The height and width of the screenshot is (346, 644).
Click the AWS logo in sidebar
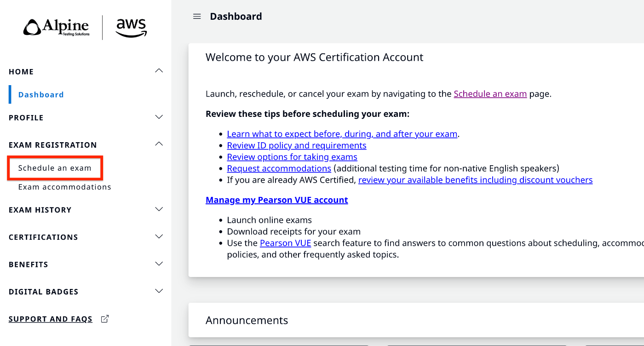131,28
